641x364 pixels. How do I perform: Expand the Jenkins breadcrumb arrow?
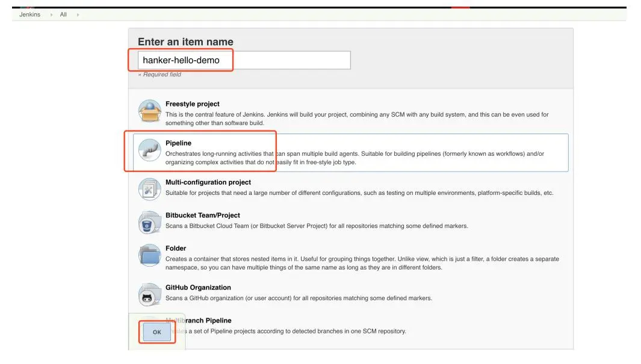click(51, 14)
